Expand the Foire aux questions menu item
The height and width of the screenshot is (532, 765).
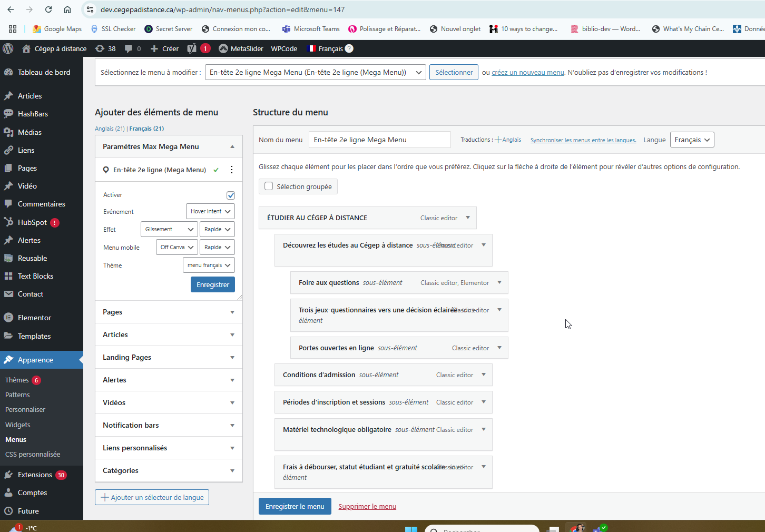499,283
